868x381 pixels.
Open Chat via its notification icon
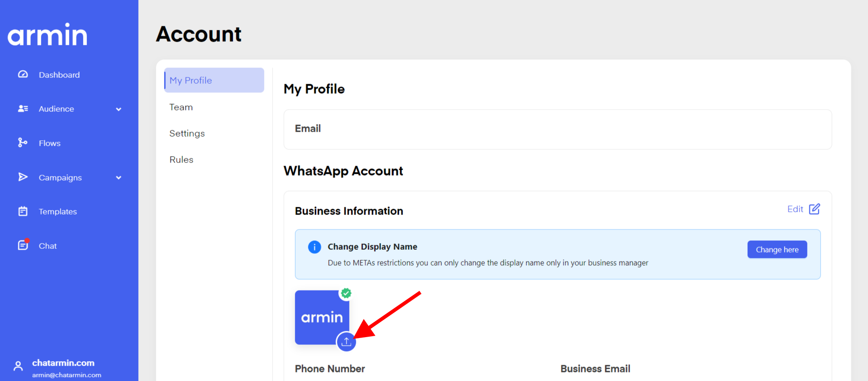pos(23,245)
